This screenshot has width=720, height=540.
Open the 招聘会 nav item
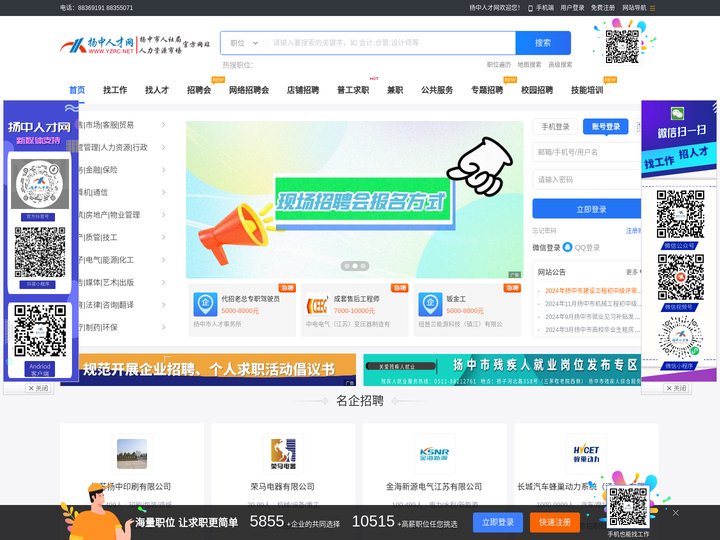199,90
